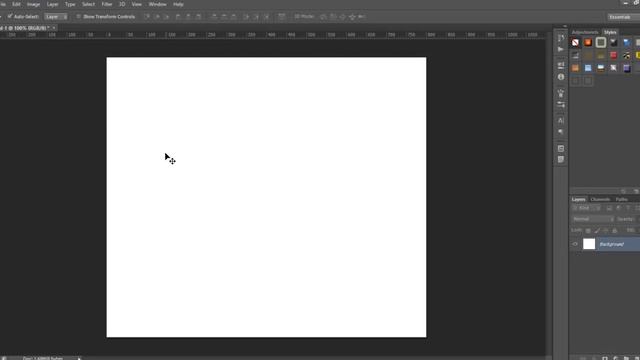The height and width of the screenshot is (360, 640).
Task: Open the Filter menu
Action: tap(107, 4)
